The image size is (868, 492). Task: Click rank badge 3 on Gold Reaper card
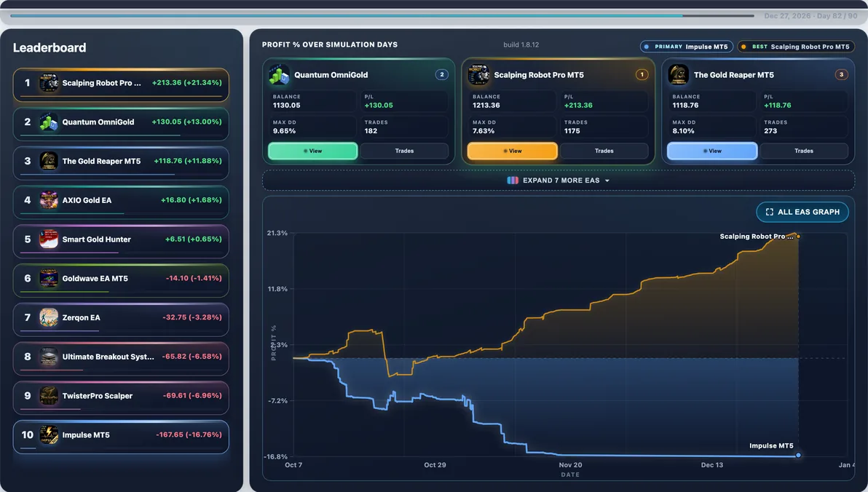(x=842, y=75)
